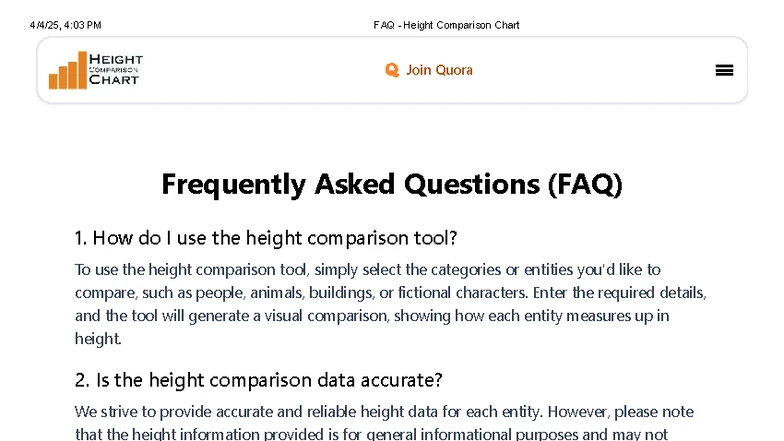784x441 pixels.
Task: Open the hamburger menu icon
Action: point(725,70)
